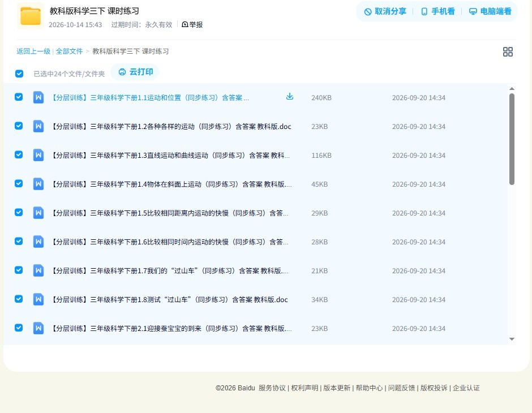
Task: Click Word icon of 1.5比较相同距离内 file
Action: [x=38, y=213]
